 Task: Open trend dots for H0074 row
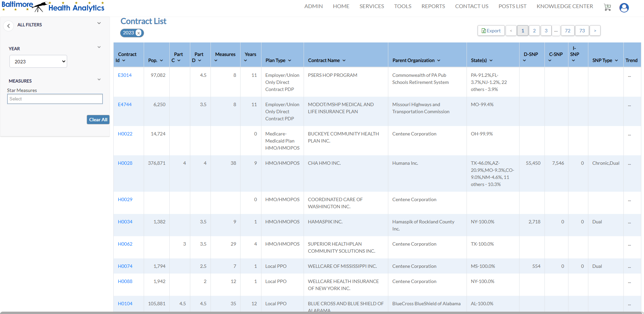coord(629,266)
